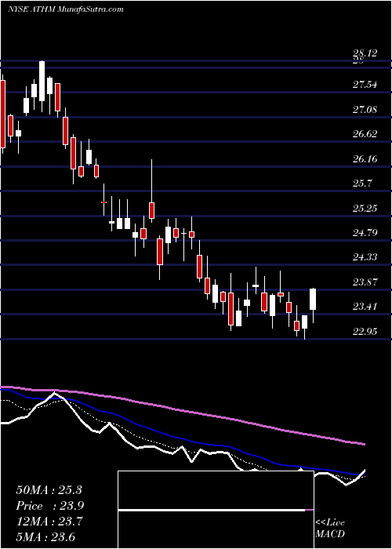
Task: Select the 28.12 price label
Action: point(365,53)
